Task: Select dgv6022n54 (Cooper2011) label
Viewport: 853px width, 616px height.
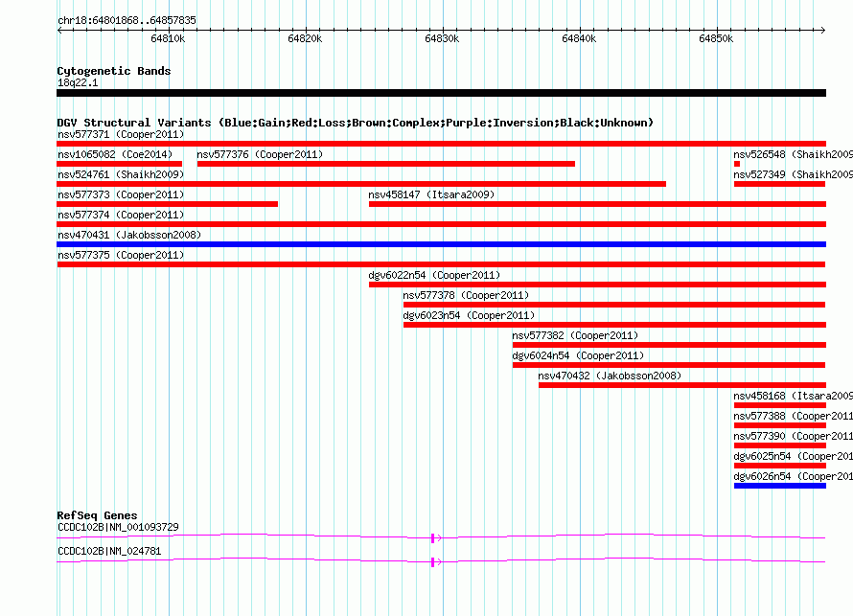Action: click(434, 275)
